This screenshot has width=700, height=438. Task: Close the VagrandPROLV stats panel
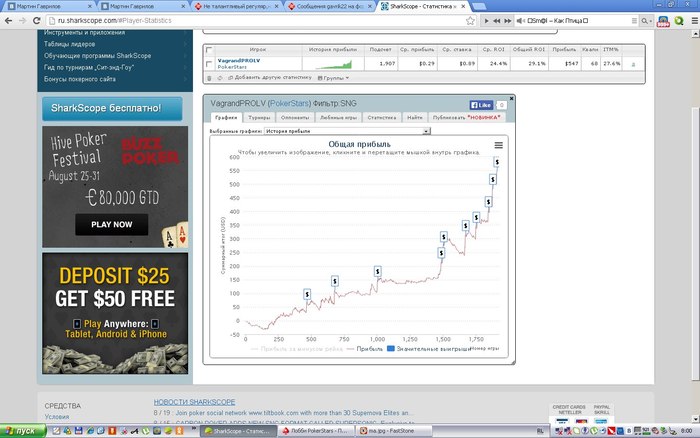point(511,98)
